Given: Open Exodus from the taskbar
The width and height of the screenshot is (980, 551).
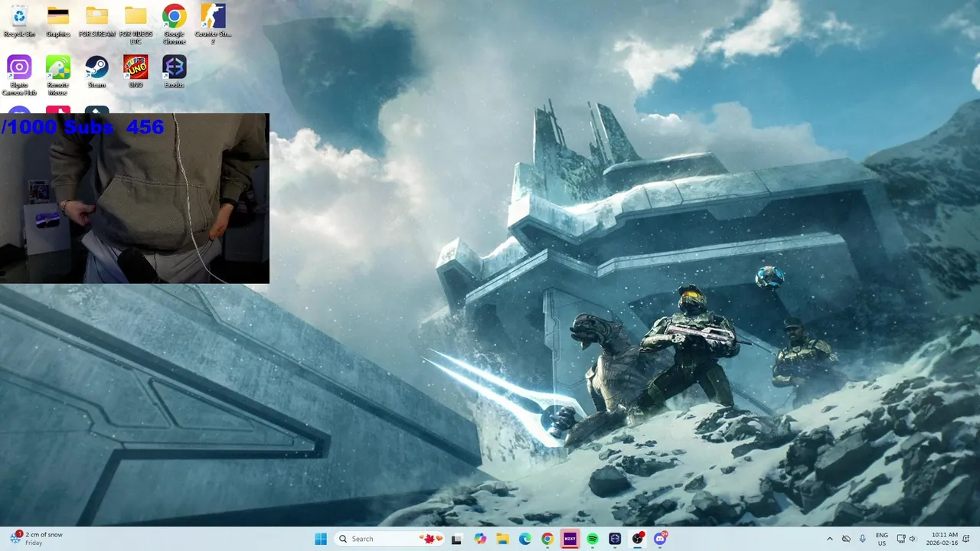Looking at the screenshot, I should pyautogui.click(x=615, y=539).
